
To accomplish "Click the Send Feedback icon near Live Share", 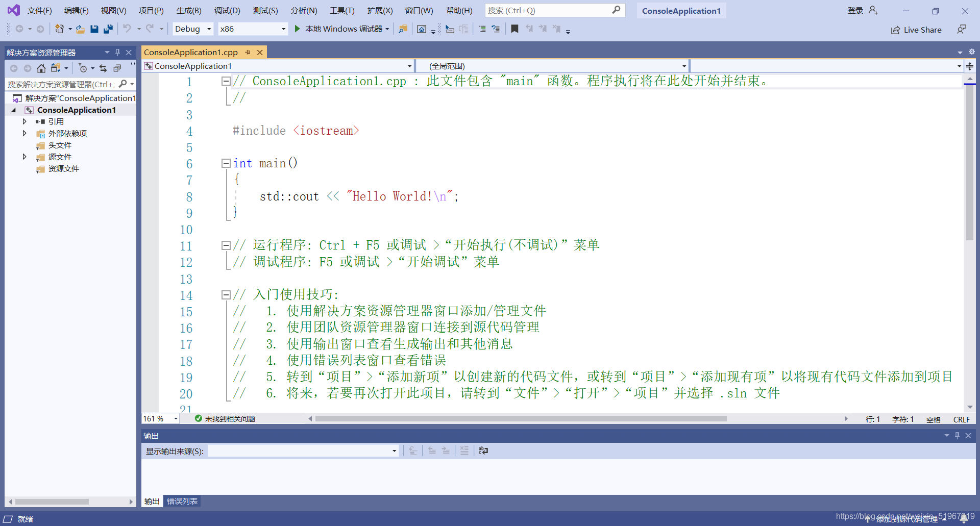I will tap(962, 30).
